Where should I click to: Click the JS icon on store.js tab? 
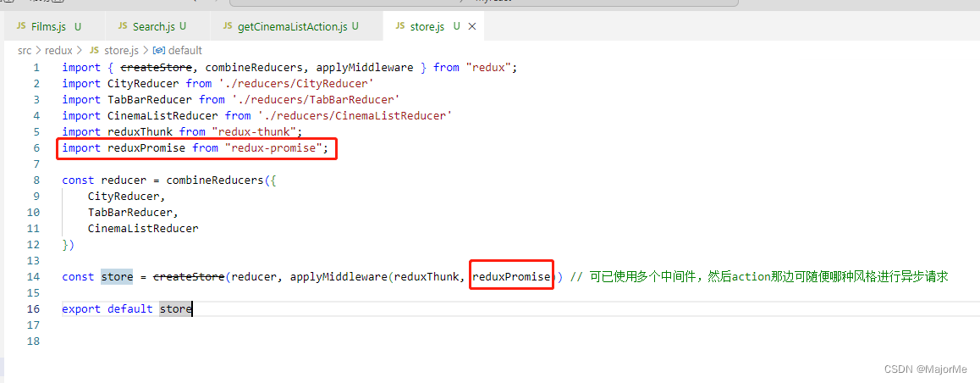tap(400, 26)
